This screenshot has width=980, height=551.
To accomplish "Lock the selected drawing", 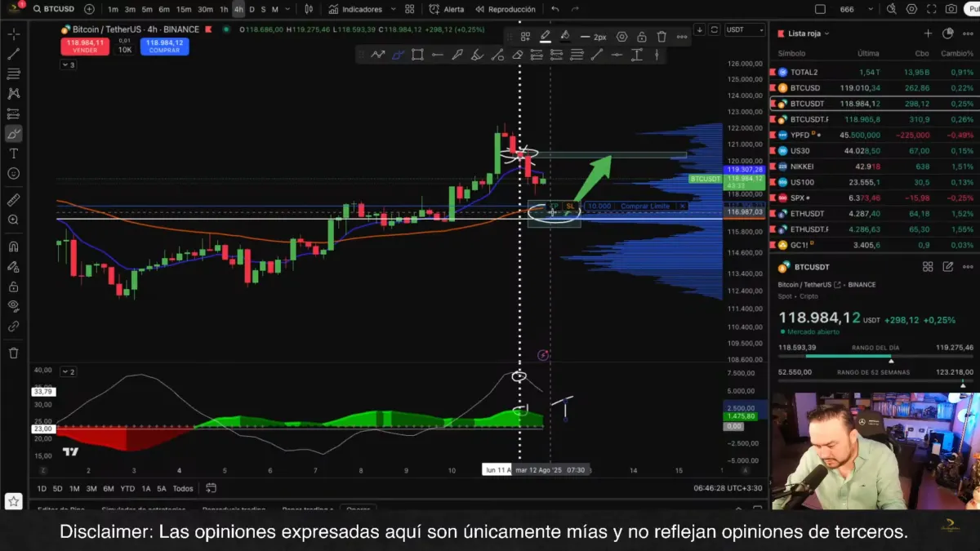I will [642, 37].
